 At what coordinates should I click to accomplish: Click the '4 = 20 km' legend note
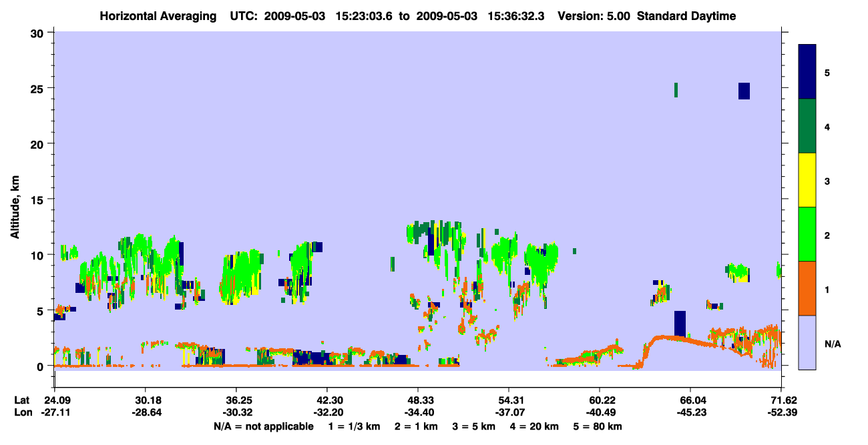tap(536, 426)
